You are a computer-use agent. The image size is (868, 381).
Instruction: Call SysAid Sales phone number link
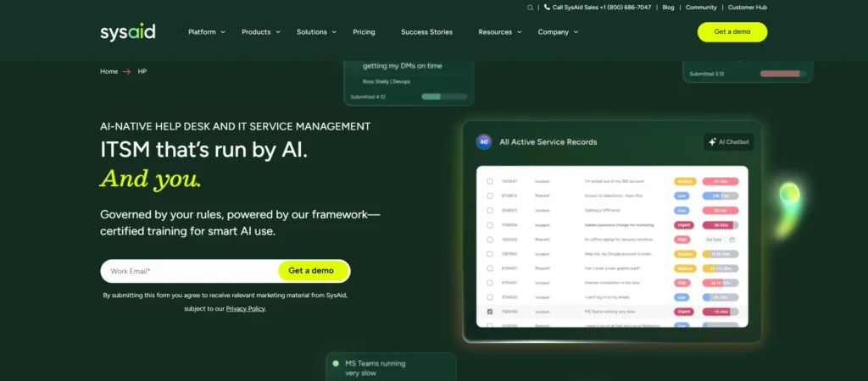click(x=602, y=8)
